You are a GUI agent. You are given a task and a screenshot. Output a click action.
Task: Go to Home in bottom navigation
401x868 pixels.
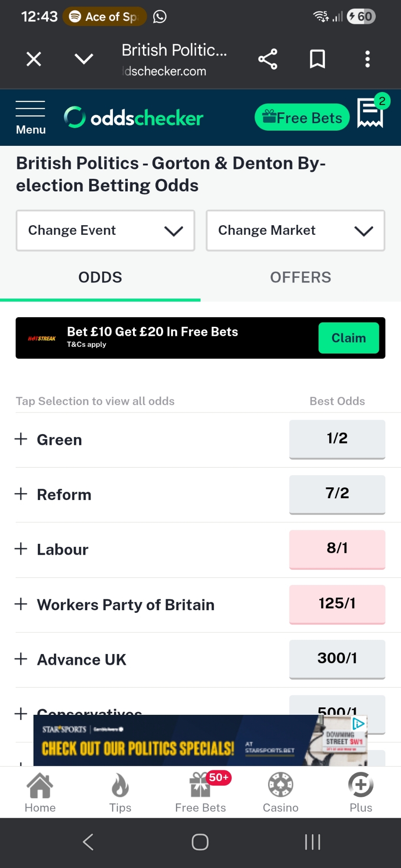tap(40, 792)
